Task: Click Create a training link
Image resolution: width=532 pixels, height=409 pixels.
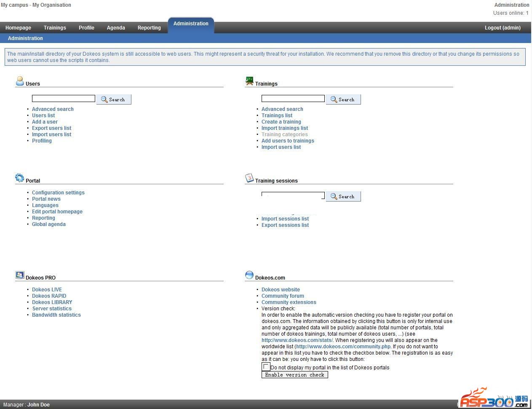Action: [281, 122]
